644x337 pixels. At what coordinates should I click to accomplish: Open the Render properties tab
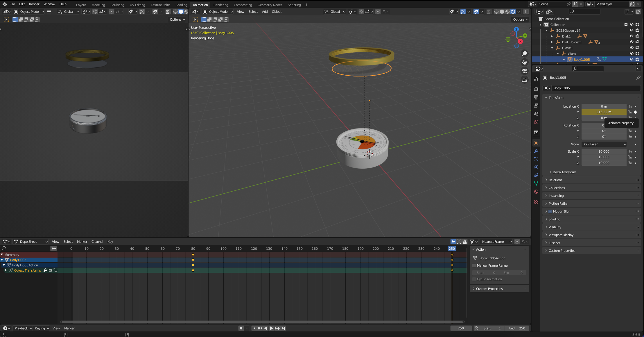tap(536, 89)
